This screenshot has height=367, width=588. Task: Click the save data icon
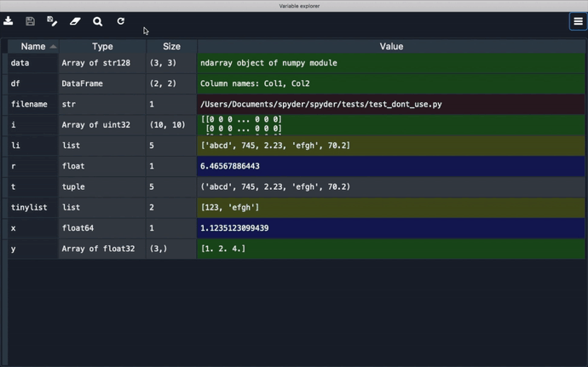point(30,21)
